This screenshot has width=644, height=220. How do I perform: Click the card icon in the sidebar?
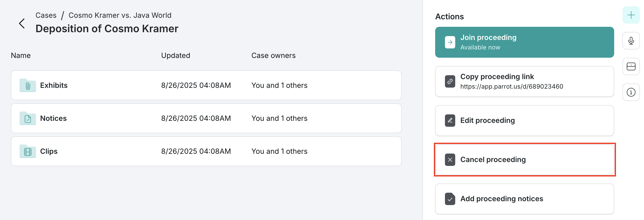(x=631, y=66)
